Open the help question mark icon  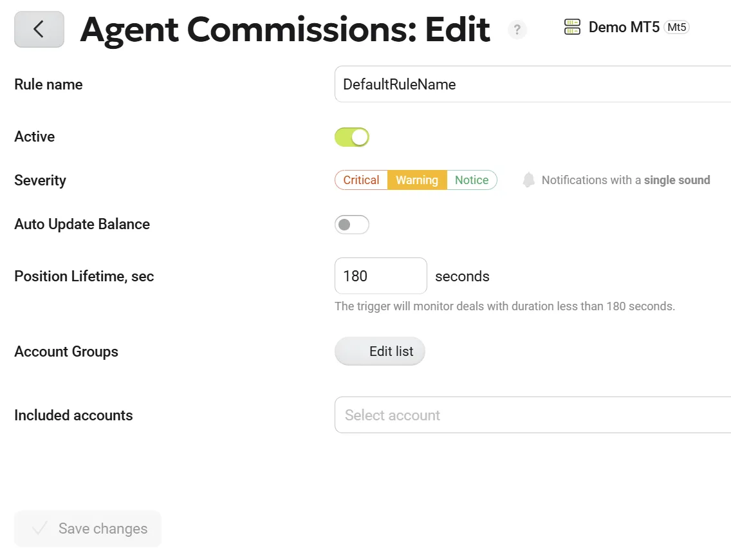coord(517,30)
